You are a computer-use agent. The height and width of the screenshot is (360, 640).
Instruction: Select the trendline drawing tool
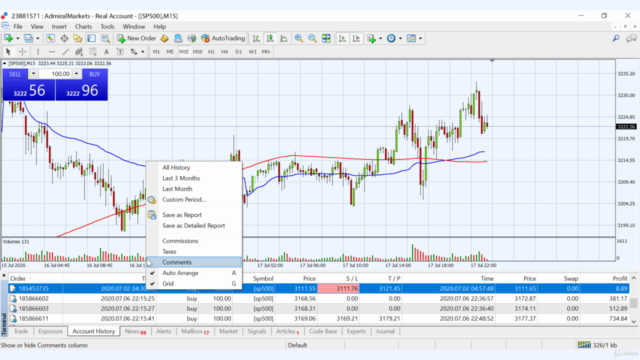point(65,52)
